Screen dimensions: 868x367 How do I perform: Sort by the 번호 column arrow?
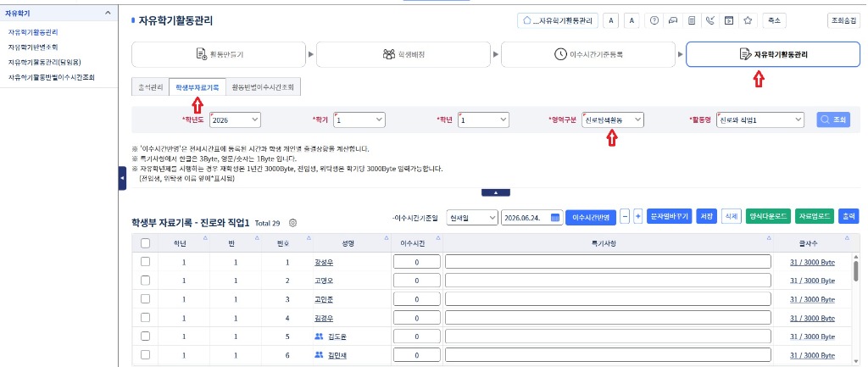(x=309, y=238)
